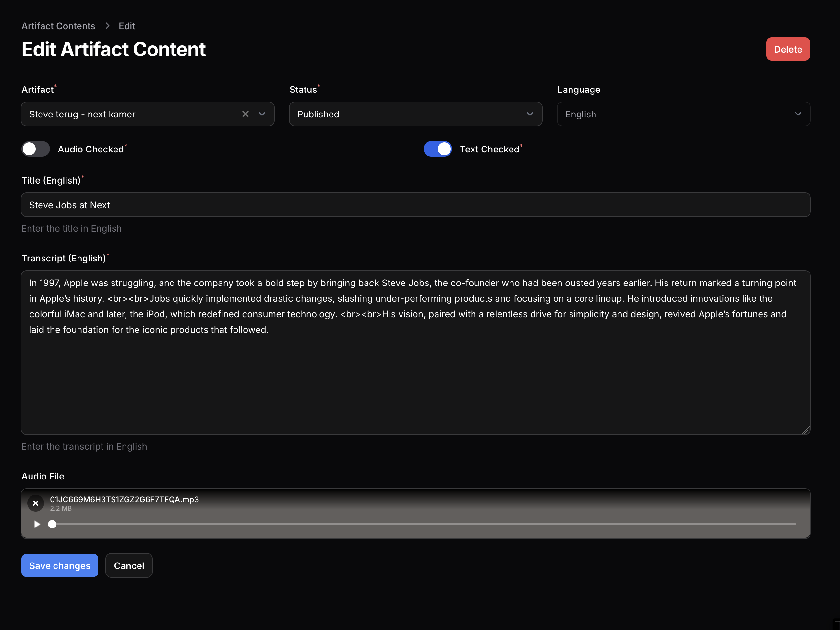Go to the Artifact Contents breadcrumb

click(58, 26)
